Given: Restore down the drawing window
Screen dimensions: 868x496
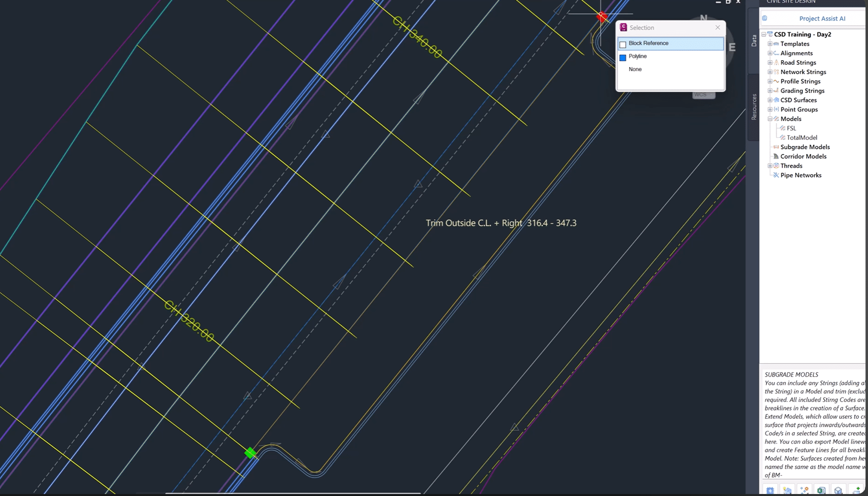Looking at the screenshot, I should [x=728, y=2].
